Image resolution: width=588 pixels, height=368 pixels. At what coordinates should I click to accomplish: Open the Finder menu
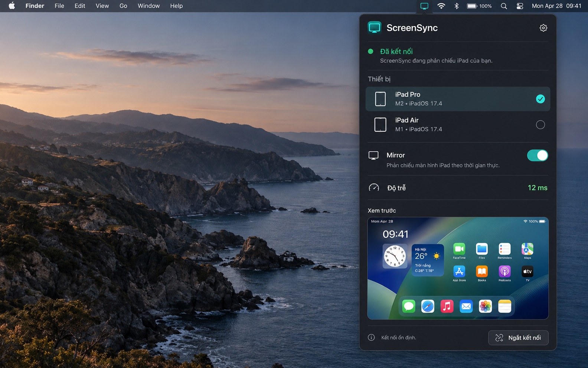pos(35,6)
